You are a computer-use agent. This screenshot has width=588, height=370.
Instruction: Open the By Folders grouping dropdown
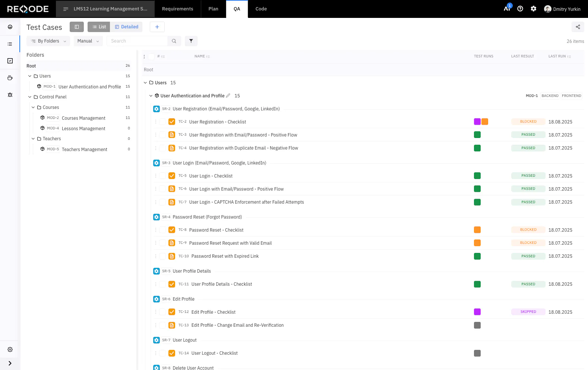pos(48,41)
